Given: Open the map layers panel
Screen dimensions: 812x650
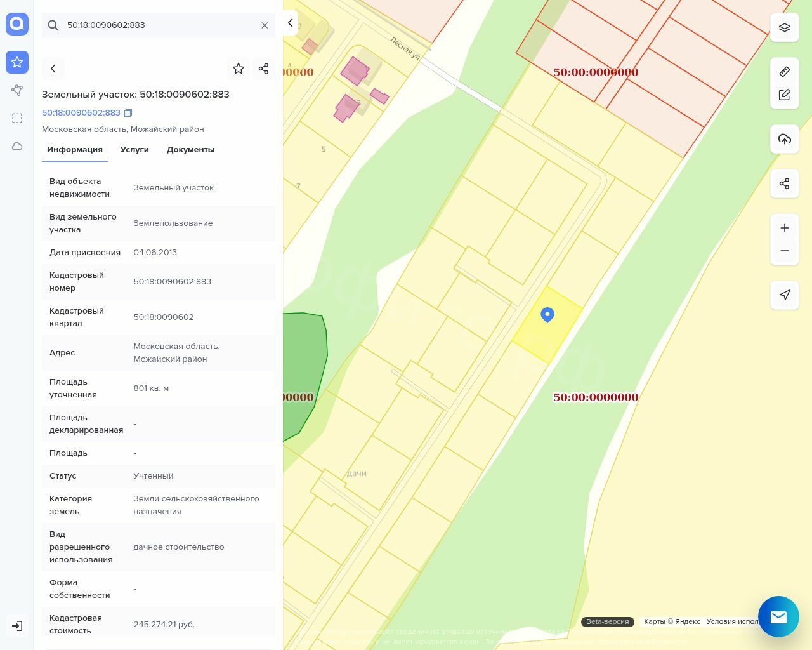Looking at the screenshot, I should coord(785,28).
